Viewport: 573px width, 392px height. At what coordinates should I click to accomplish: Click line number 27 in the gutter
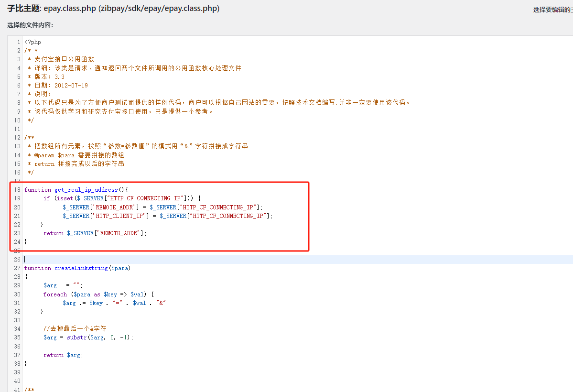(17, 268)
